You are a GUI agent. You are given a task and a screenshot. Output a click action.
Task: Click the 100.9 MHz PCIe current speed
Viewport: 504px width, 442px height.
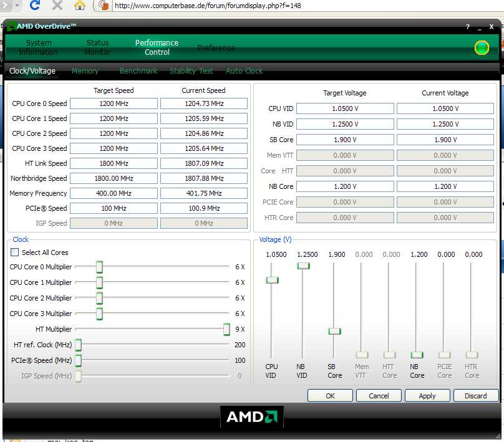tap(204, 208)
